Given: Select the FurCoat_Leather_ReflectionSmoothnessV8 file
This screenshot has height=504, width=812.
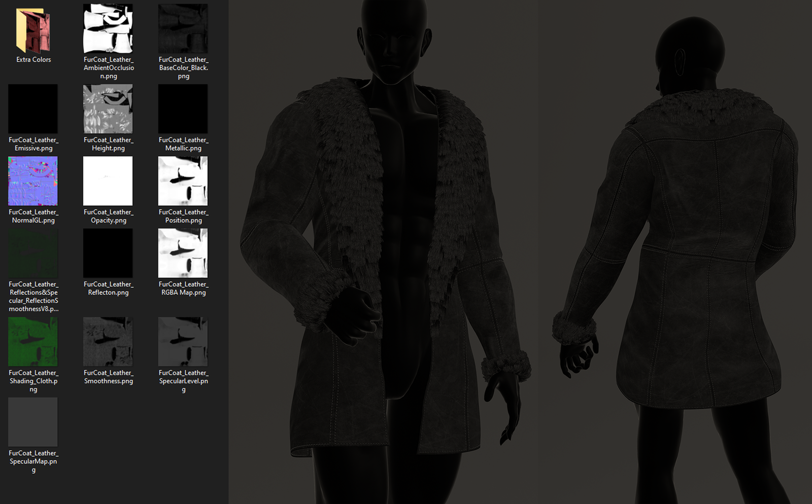Looking at the screenshot, I should (x=33, y=253).
